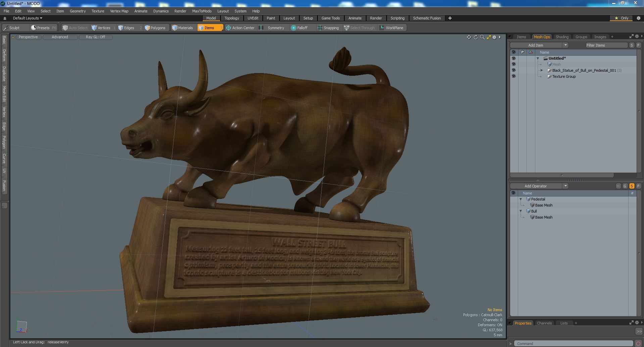Click the Ray GL: Off button
Screen dimensions: 644x347
(x=95, y=37)
